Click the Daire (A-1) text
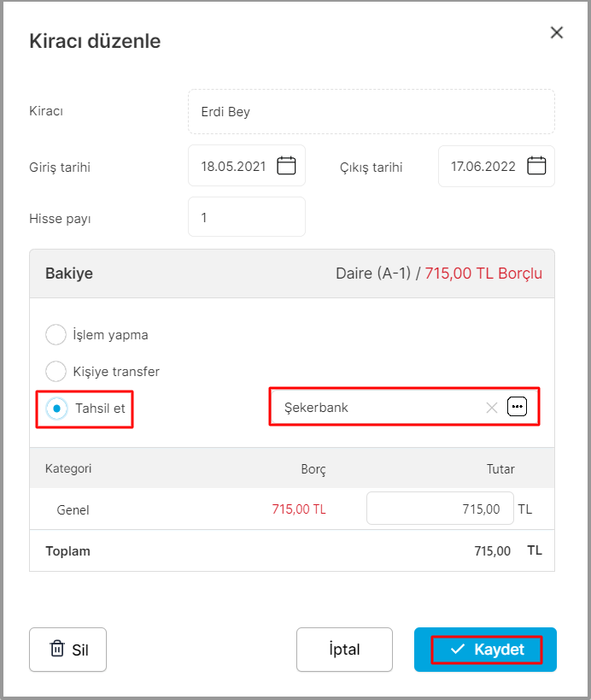The width and height of the screenshot is (591, 700). pos(373,274)
